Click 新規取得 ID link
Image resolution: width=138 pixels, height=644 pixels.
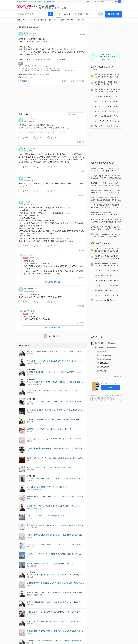53,6
